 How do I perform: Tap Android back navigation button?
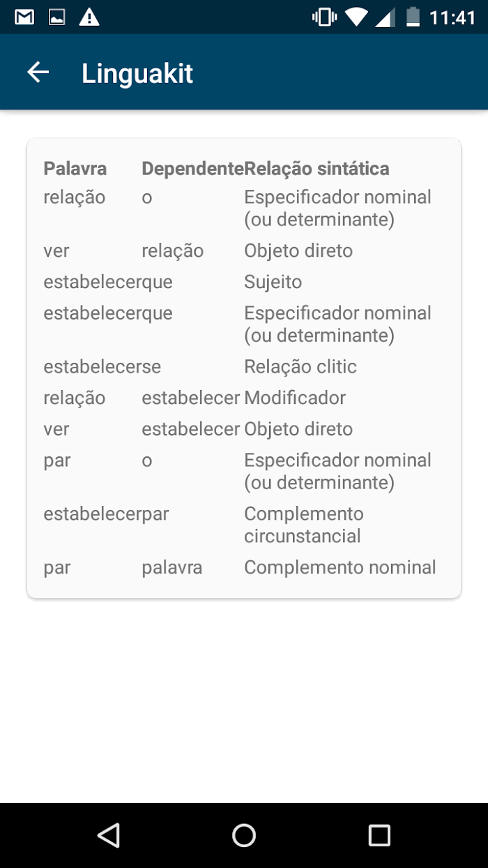109,835
